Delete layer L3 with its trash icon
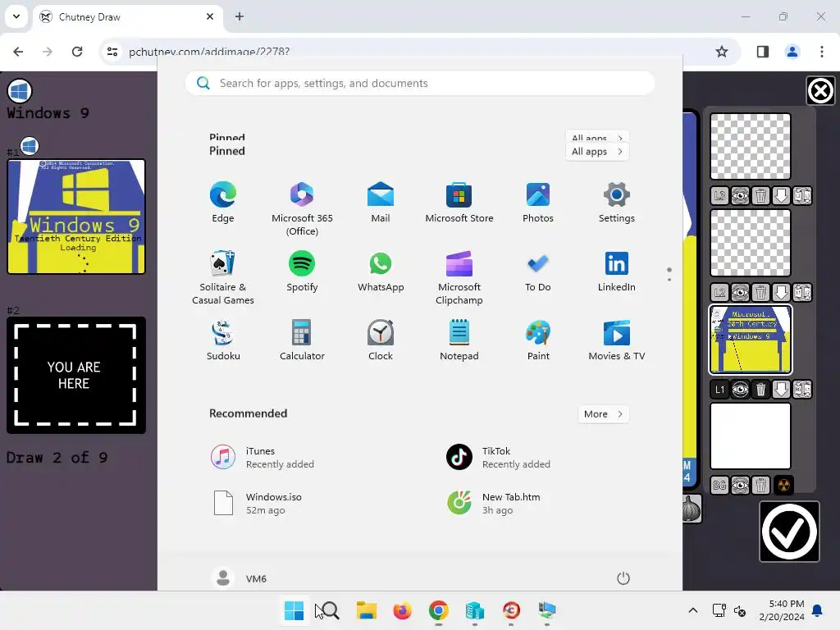 coord(760,196)
